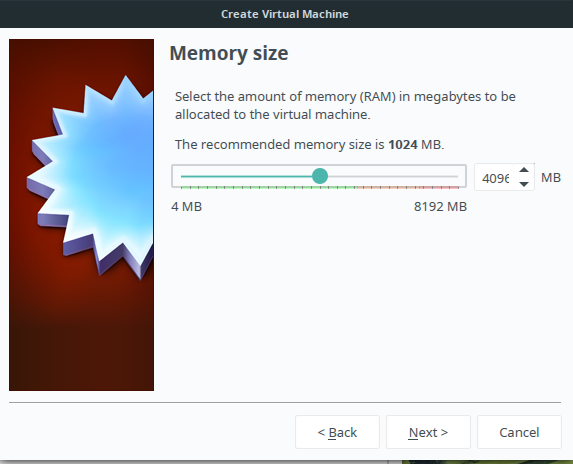
Task: Click the MB unit label beside spinbox
Action: coord(551,178)
